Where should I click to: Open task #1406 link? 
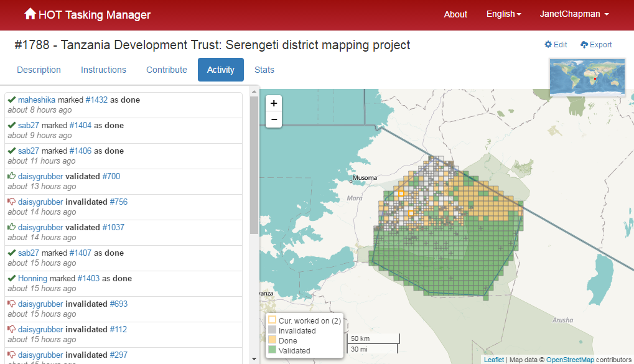[80, 151]
